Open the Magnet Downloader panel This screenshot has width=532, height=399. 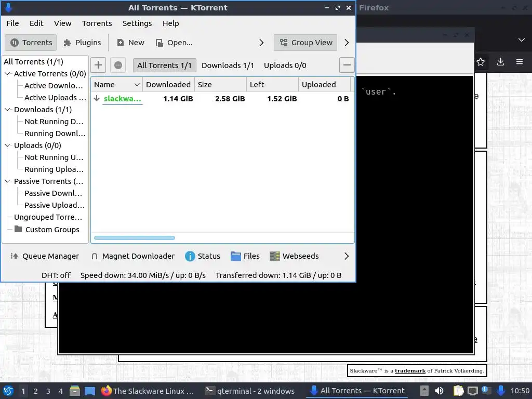point(133,256)
